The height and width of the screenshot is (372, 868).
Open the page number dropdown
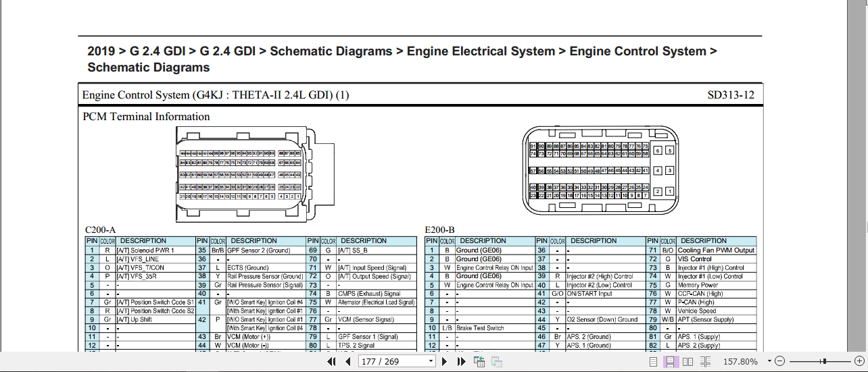[x=431, y=362]
